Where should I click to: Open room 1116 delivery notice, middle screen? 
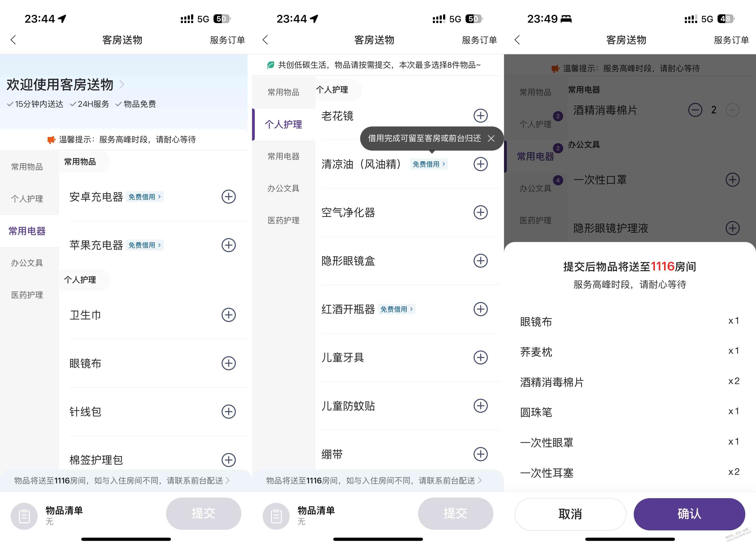tap(374, 480)
